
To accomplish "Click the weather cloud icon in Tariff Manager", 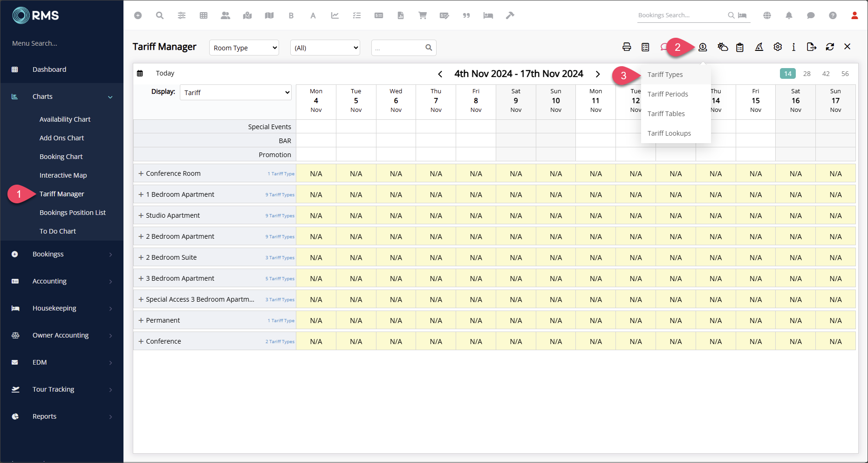I will 723,47.
